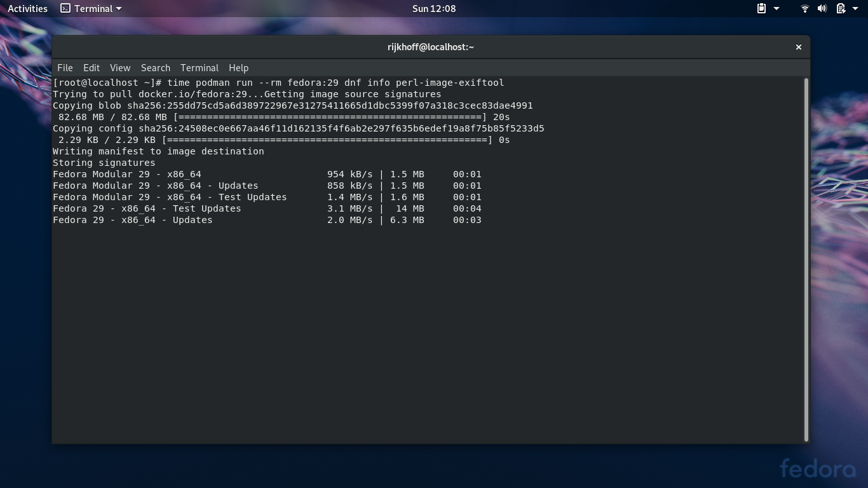Click the 'Fedora Modular 29 - x86_64' 954 kB/s row

[x=267, y=174]
